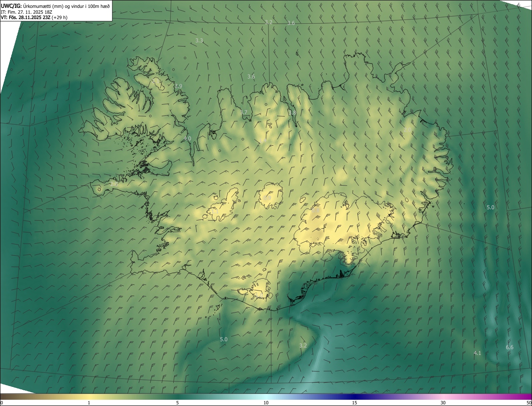532x406 pixels.
Task: Click the 4.1 value label on map
Action: click(477, 353)
